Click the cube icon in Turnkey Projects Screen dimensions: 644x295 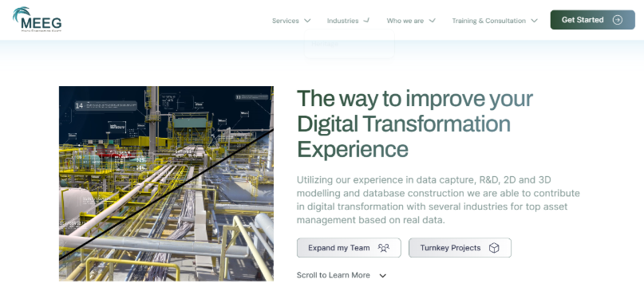click(x=494, y=248)
